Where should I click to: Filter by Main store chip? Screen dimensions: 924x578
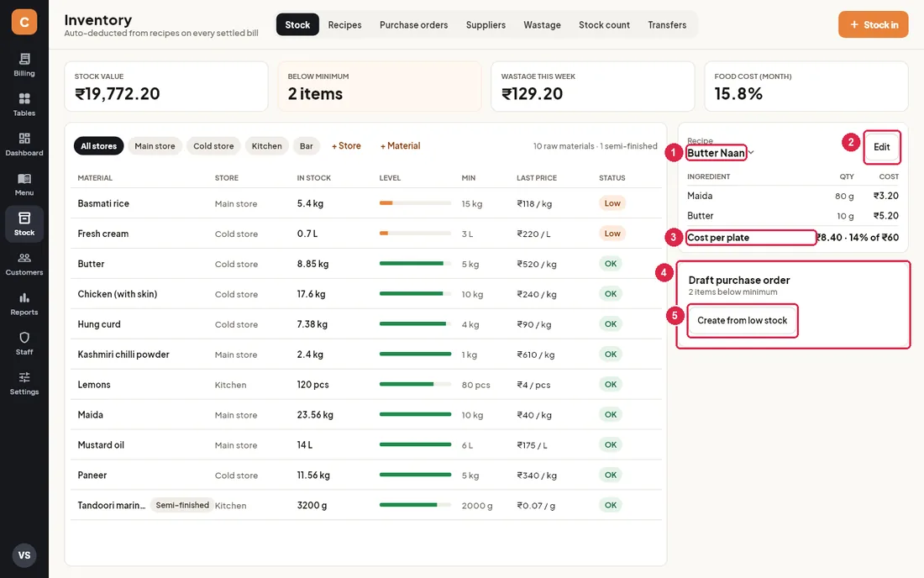point(155,146)
